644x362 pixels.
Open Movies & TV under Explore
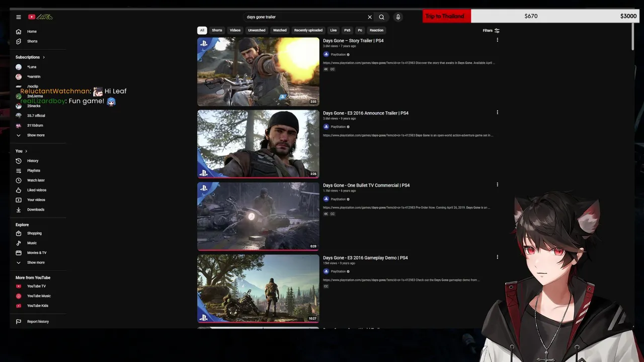[x=37, y=253]
